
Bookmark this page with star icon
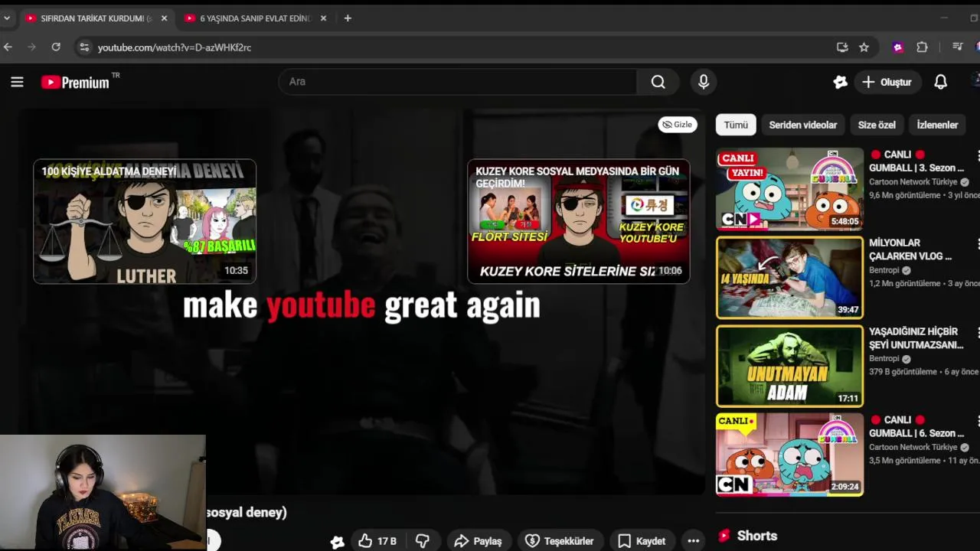864,47
